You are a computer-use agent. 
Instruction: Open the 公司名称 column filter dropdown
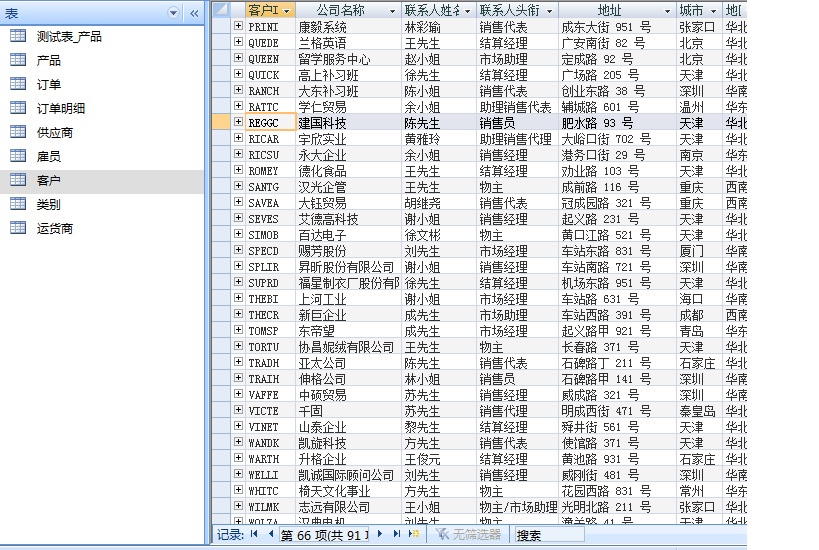pos(391,10)
